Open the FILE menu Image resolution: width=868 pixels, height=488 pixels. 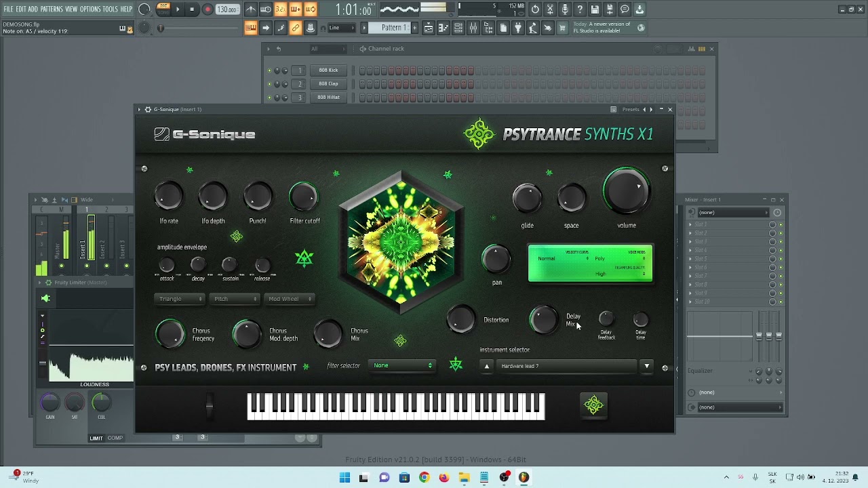point(8,9)
